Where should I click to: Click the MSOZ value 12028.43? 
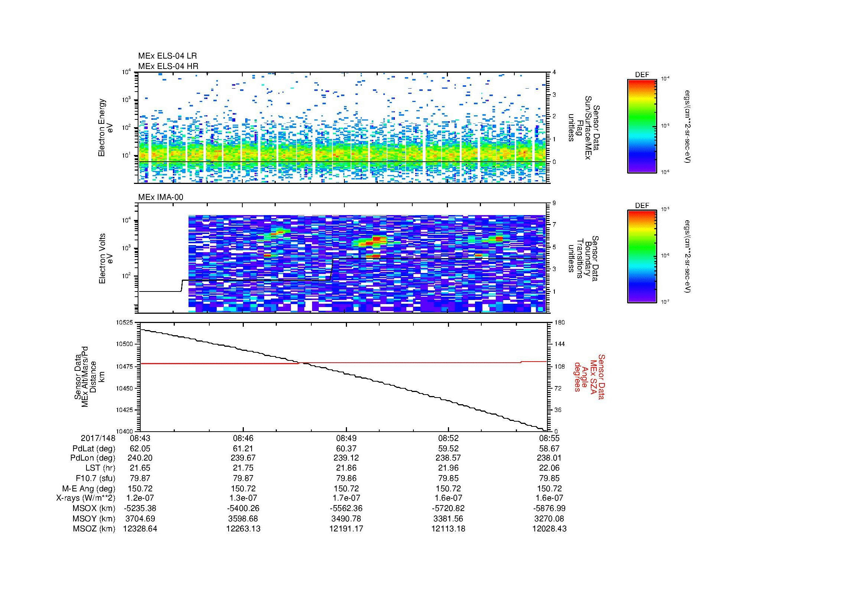[549, 529]
